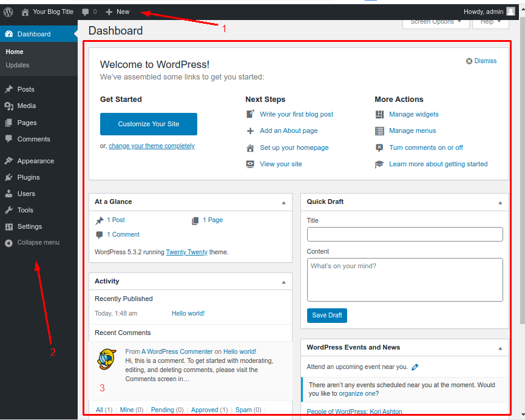Click the Customize Your Site button
This screenshot has height=420, width=525.
(149, 124)
